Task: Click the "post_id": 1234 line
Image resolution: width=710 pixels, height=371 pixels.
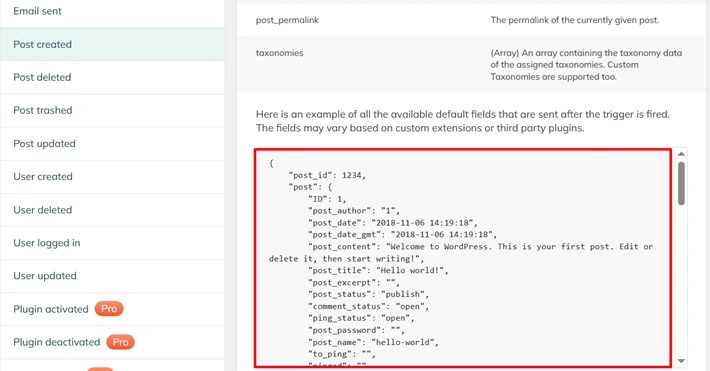Action: tap(327, 175)
